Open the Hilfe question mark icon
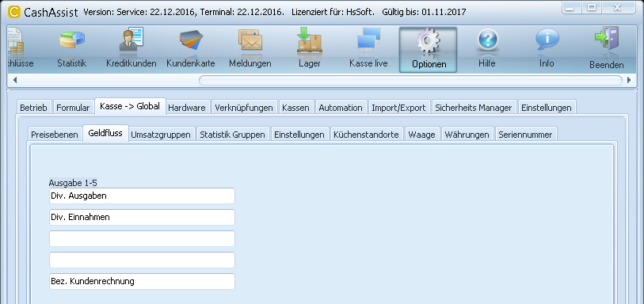The width and height of the screenshot is (644, 304). pyautogui.click(x=487, y=40)
